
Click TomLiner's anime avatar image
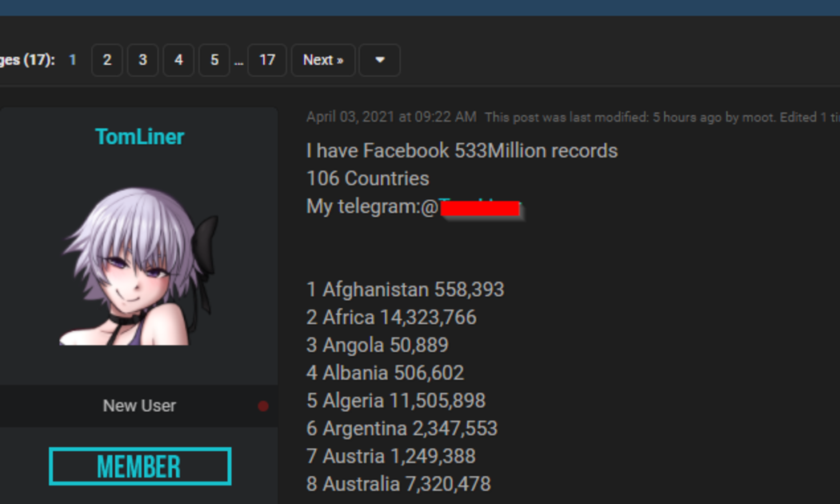(x=139, y=266)
